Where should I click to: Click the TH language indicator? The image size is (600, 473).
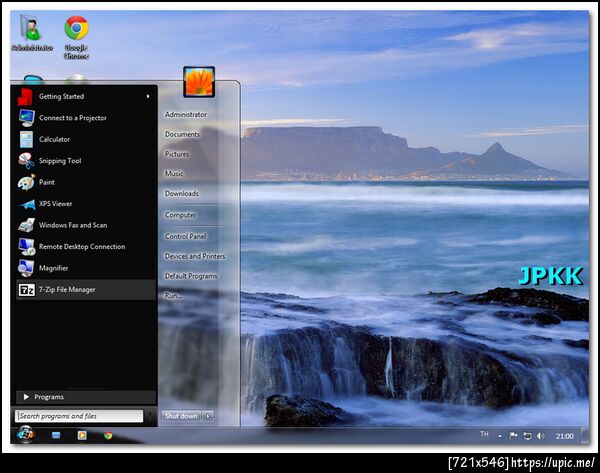(484, 434)
